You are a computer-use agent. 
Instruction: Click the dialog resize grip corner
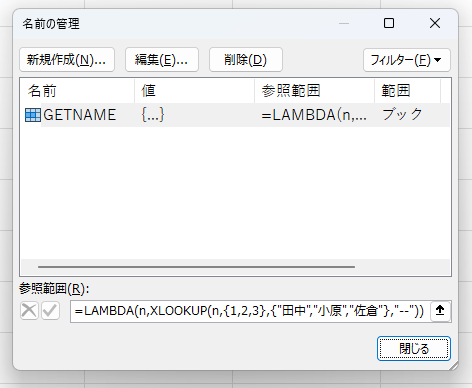(454, 366)
